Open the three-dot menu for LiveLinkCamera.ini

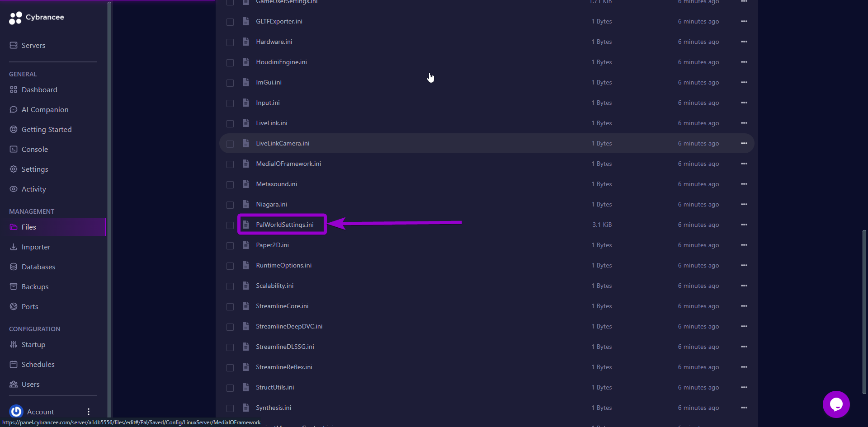[x=744, y=143]
